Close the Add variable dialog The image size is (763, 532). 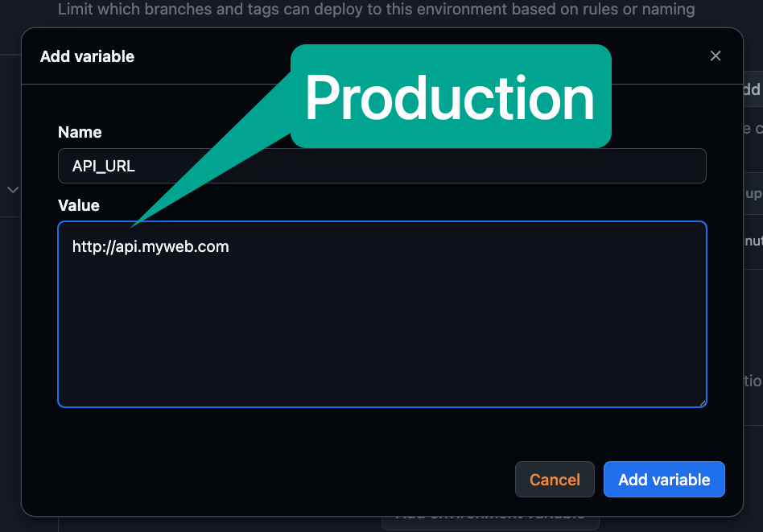716,56
